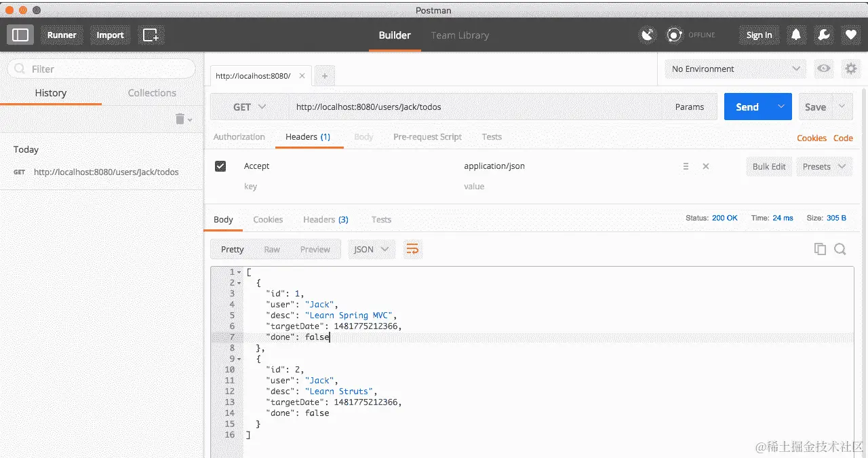Viewport: 868px width, 458px height.
Task: Click the Accept header key
Action: [x=257, y=166]
